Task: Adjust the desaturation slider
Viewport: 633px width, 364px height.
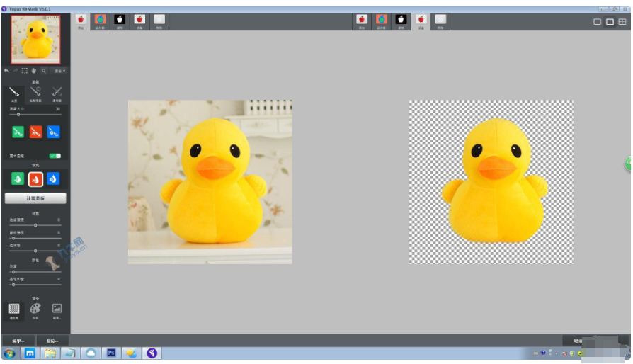Action: click(x=35, y=285)
